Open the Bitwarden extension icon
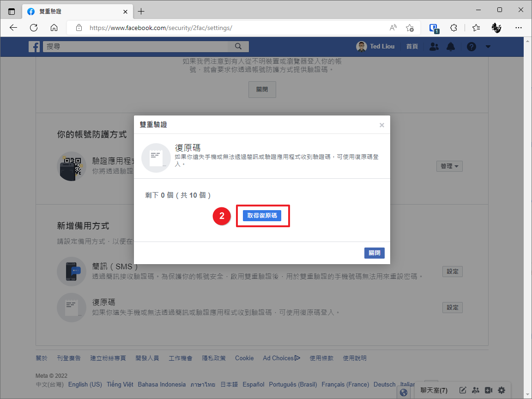 [x=434, y=28]
